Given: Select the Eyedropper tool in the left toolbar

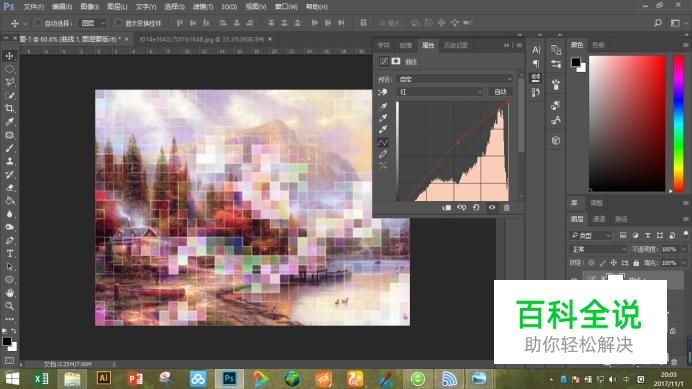Looking at the screenshot, I should [x=9, y=121].
